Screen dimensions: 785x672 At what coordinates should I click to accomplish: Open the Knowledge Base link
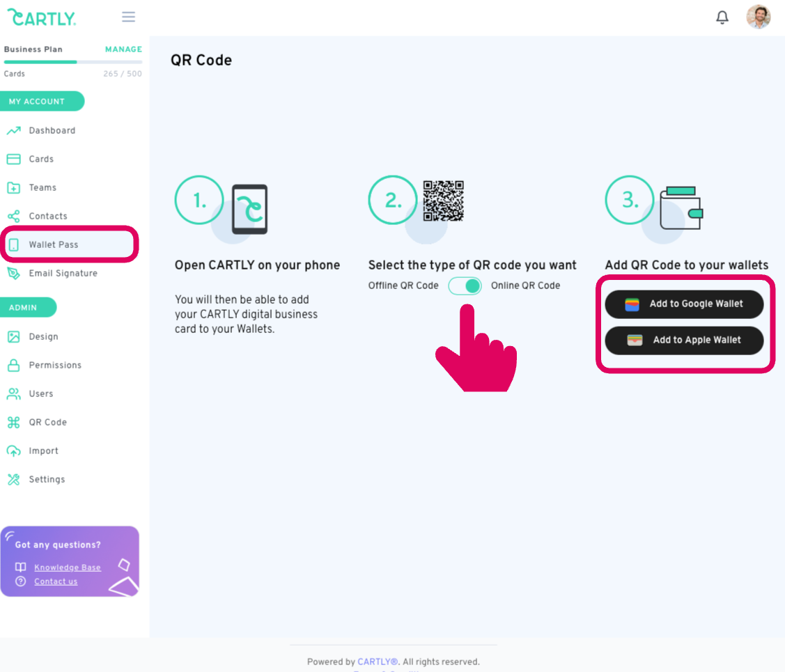[x=68, y=568]
